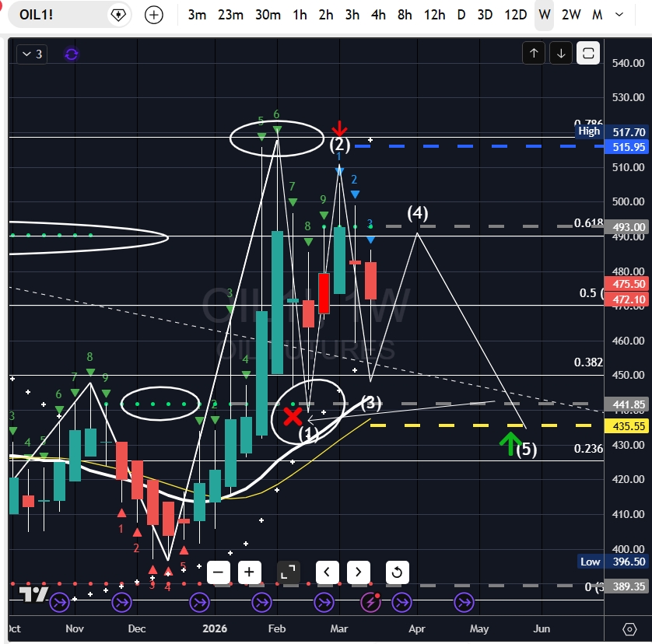Select the blue dashed horizontal line
652x644 pixels.
(478, 146)
